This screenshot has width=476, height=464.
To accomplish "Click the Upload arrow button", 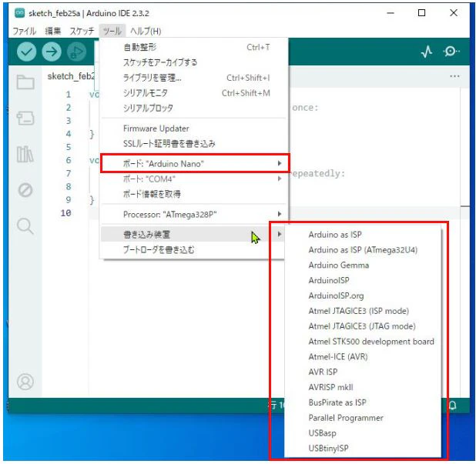I will (x=52, y=52).
